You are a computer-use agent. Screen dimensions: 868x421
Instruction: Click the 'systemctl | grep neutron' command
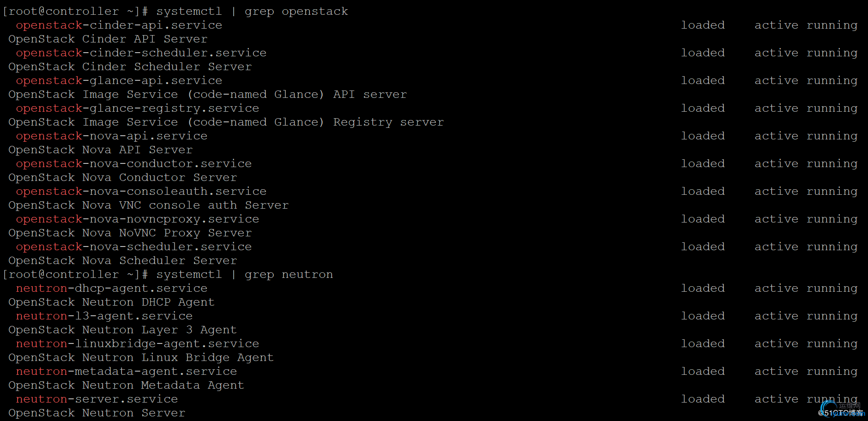coord(245,275)
